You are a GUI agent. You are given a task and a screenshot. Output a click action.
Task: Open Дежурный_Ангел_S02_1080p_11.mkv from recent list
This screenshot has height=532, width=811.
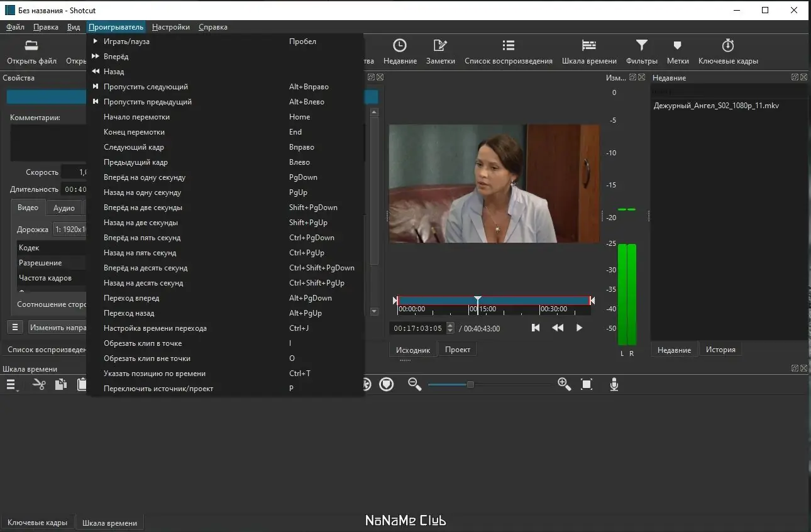pos(716,106)
